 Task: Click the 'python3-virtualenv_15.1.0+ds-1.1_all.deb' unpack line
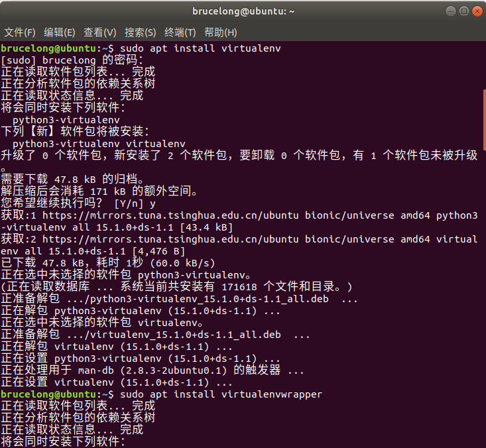coord(179,299)
